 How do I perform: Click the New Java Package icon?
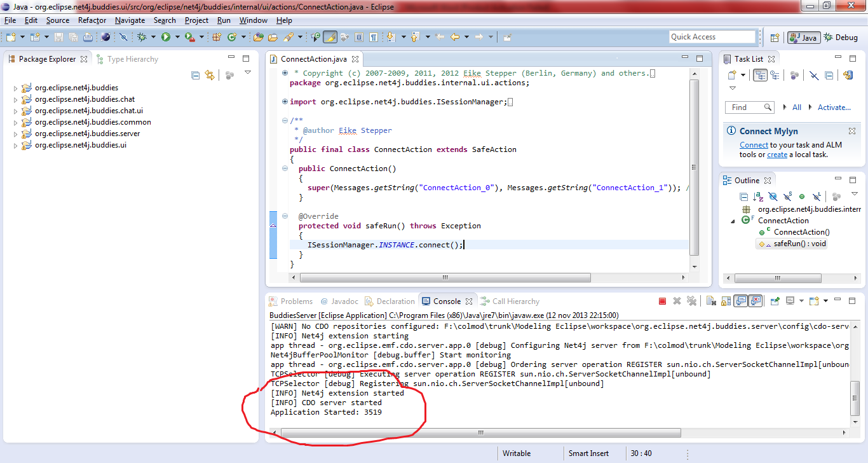(x=217, y=37)
